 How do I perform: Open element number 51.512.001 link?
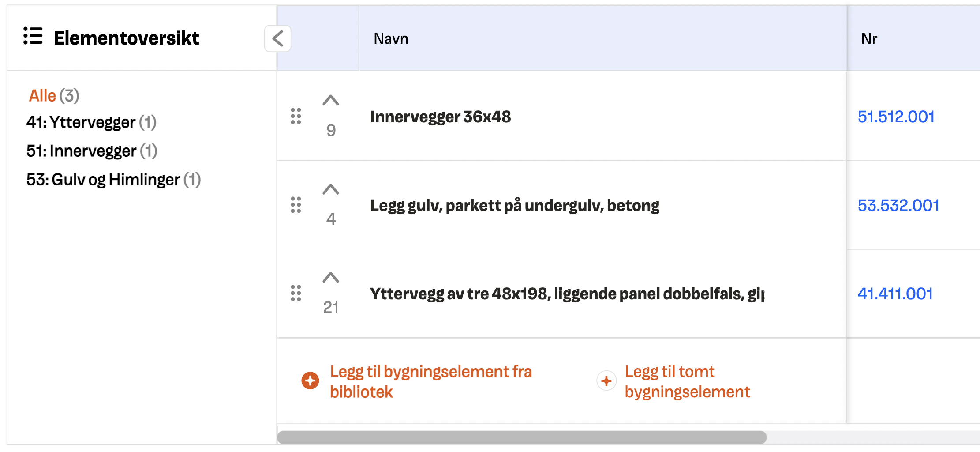896,117
